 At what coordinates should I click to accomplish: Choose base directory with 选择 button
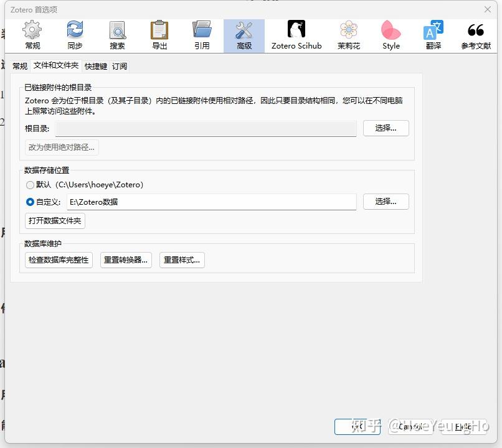click(x=386, y=128)
